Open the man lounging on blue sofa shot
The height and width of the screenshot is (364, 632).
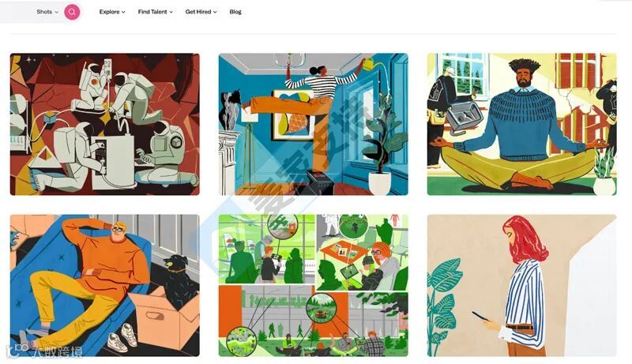(105, 286)
